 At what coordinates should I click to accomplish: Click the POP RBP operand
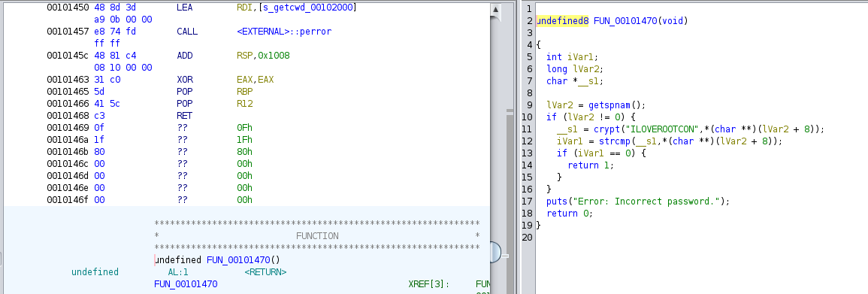[x=244, y=92]
